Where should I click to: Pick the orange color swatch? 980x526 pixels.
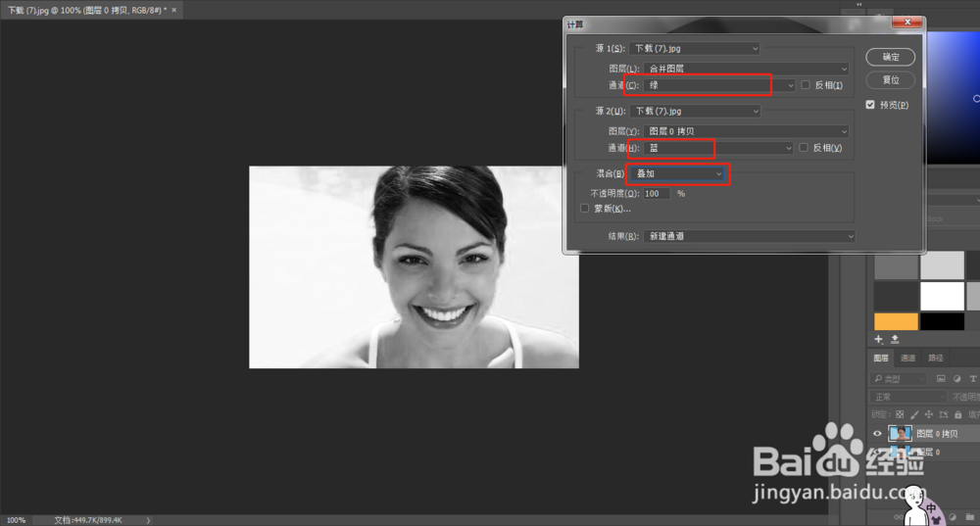pos(896,321)
